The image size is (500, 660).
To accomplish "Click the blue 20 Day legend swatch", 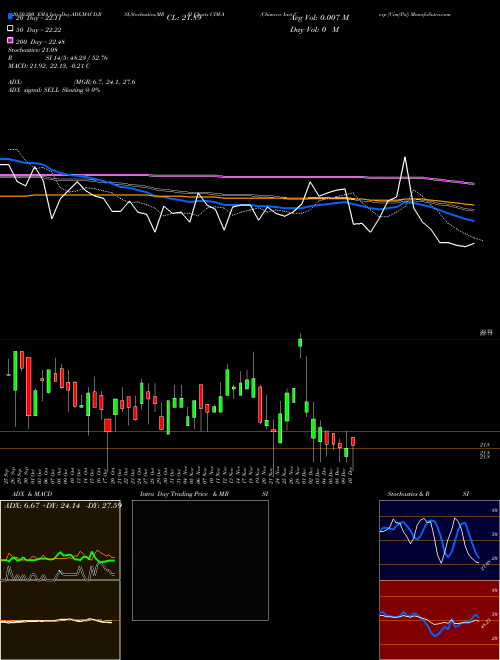I will [x=10, y=16].
